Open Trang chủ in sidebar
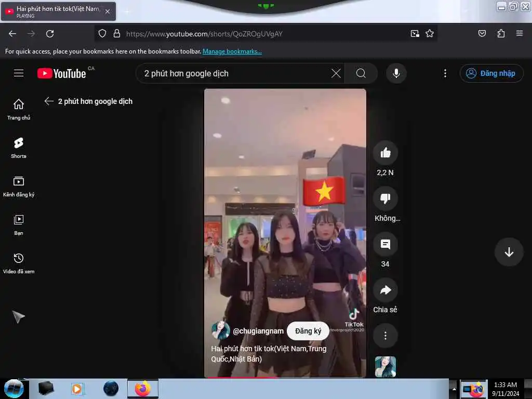 point(19,109)
